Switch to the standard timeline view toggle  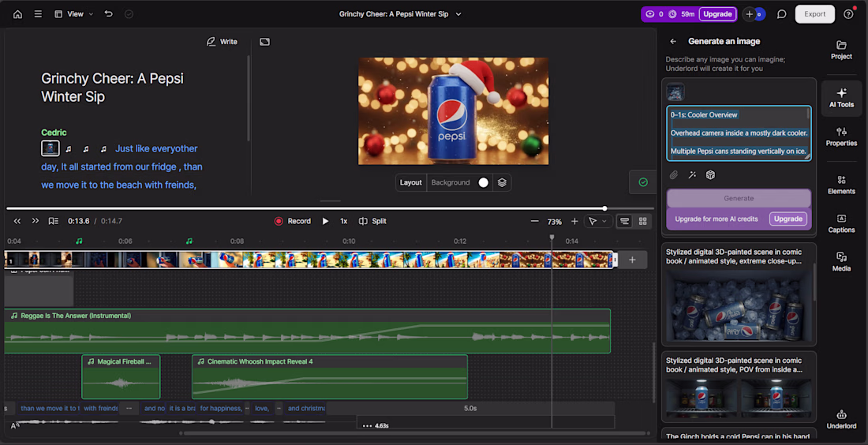pos(624,221)
